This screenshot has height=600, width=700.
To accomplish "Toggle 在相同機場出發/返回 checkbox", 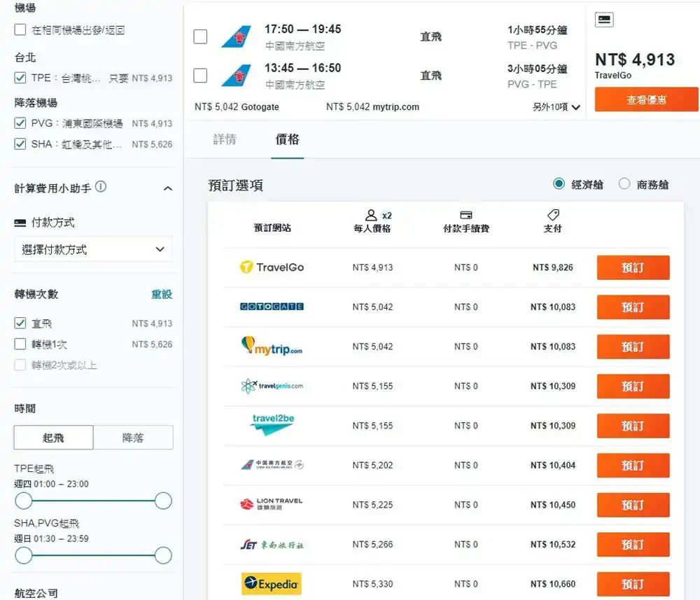I will tap(20, 29).
